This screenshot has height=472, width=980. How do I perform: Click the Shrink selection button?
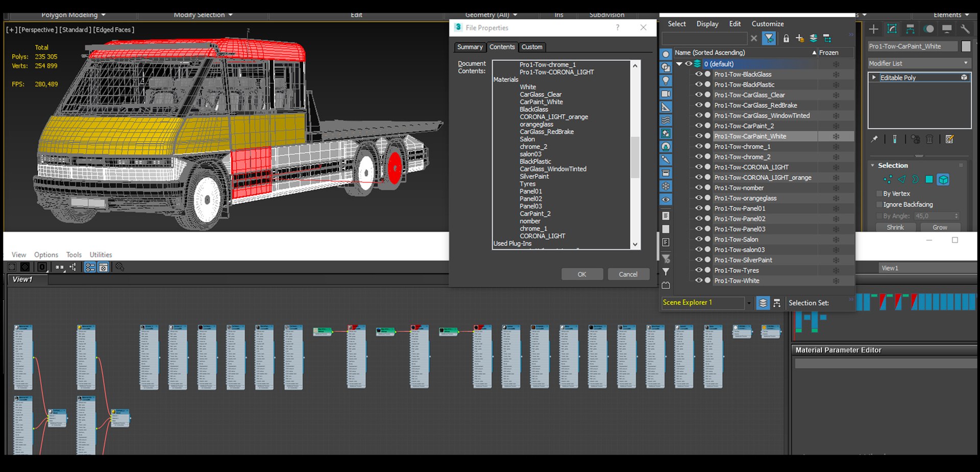pyautogui.click(x=895, y=227)
